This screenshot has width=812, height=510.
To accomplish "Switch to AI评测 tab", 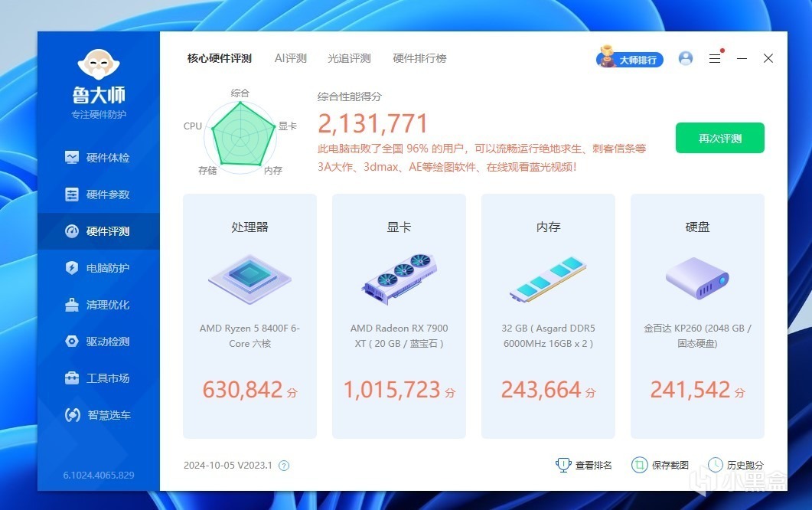I will coord(291,58).
